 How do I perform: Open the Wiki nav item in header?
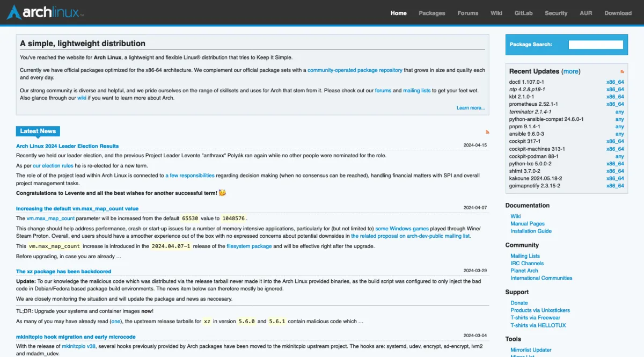(496, 13)
